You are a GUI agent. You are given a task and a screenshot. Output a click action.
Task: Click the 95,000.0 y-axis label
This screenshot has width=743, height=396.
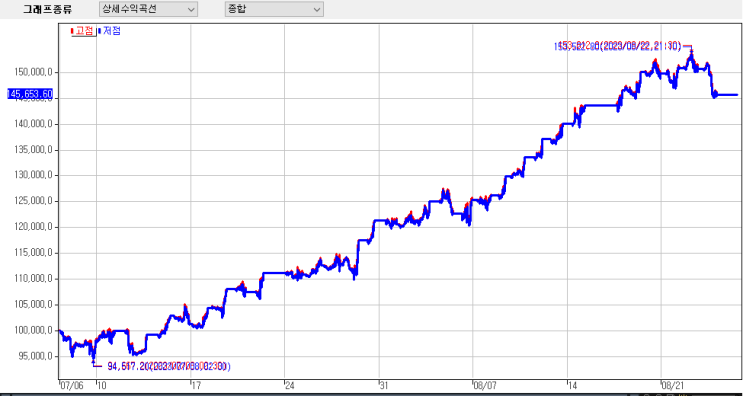click(36, 357)
